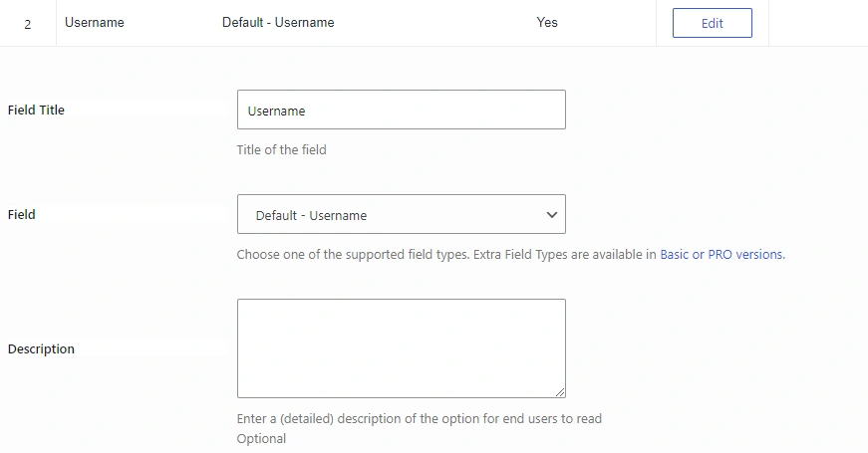Screen dimensions: 868x453
Task: Grab the Description textarea resize handle
Action: (x=560, y=392)
